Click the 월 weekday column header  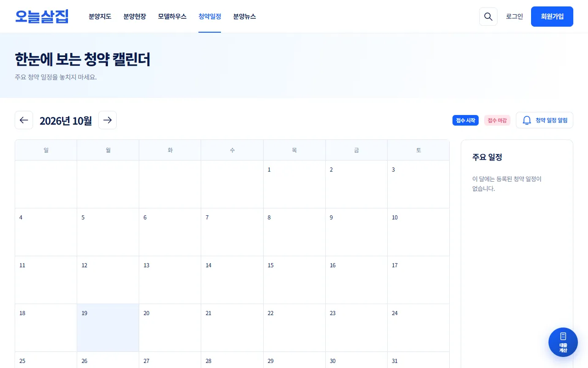[x=108, y=150]
